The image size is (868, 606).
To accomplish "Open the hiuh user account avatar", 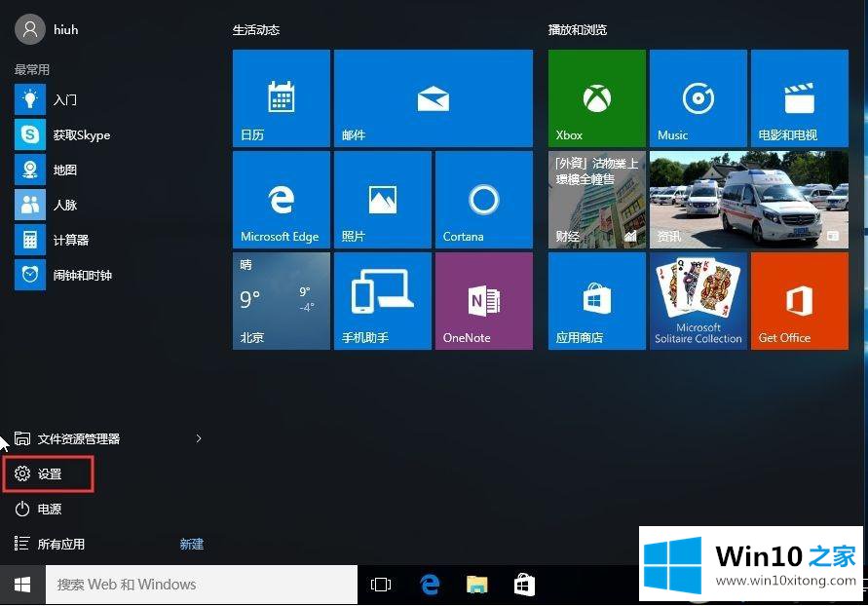I will point(30,29).
